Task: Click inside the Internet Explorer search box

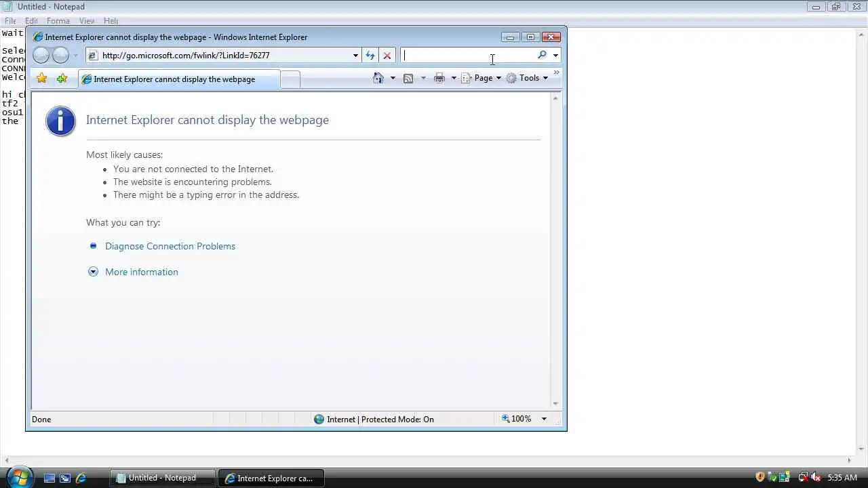Action: (468, 56)
